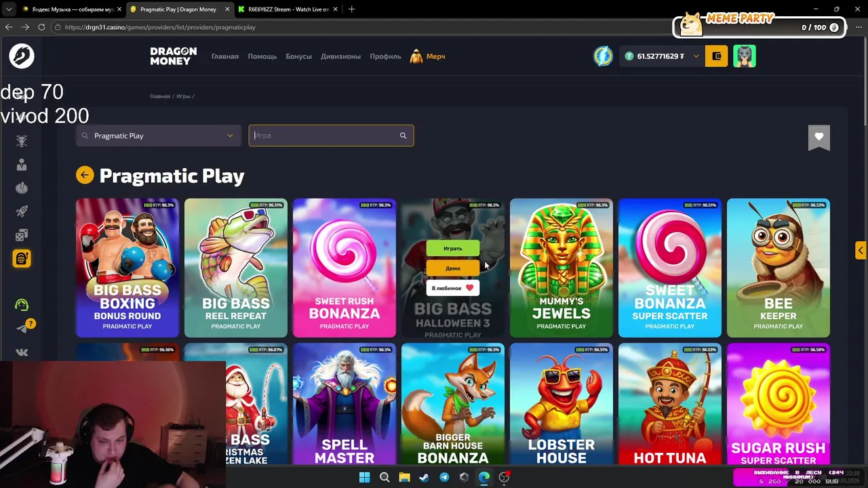Click the Игры breadcrumb link
Image resolution: width=868 pixels, height=488 pixels.
[x=183, y=96]
